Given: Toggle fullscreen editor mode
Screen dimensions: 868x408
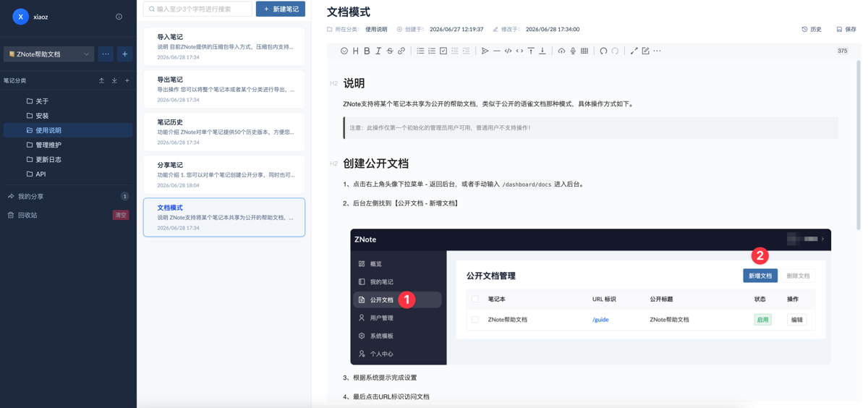Looking at the screenshot, I should (634, 51).
